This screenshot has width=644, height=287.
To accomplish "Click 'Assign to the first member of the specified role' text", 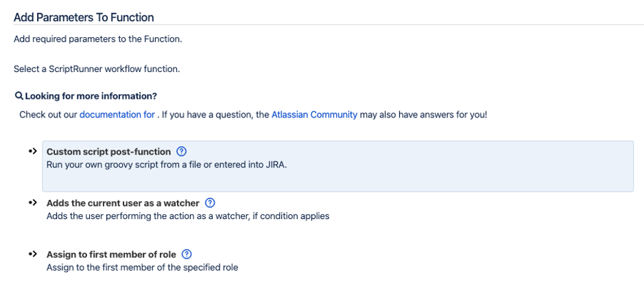I will (142, 267).
